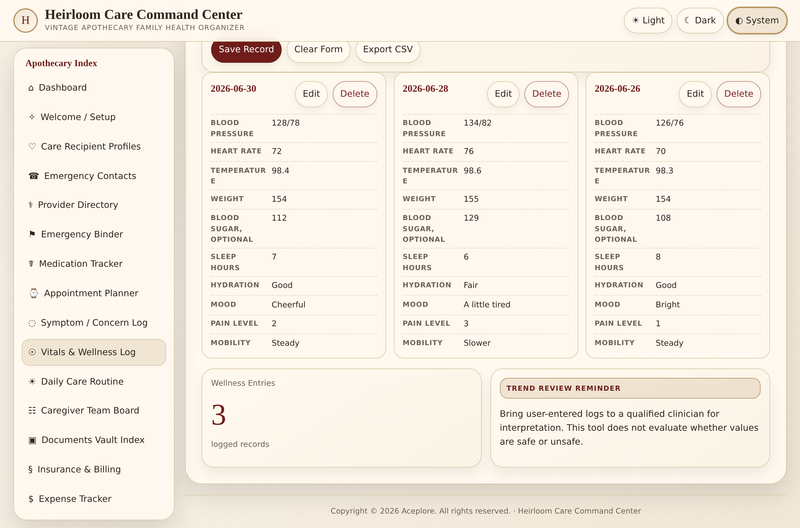Click blood pressure value 126/76
The height and width of the screenshot is (528, 800).
click(669, 123)
